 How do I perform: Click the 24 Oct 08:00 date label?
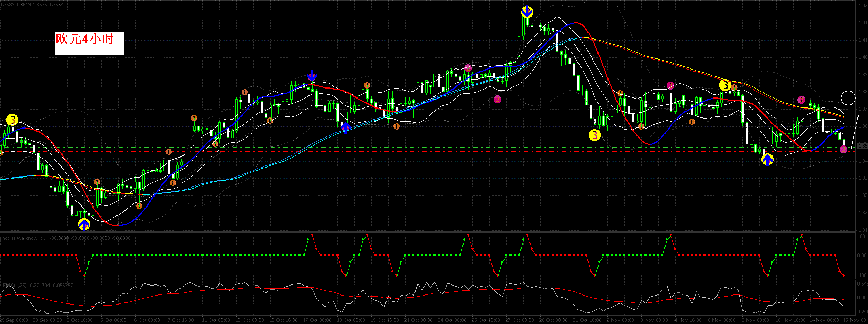coord(451,320)
